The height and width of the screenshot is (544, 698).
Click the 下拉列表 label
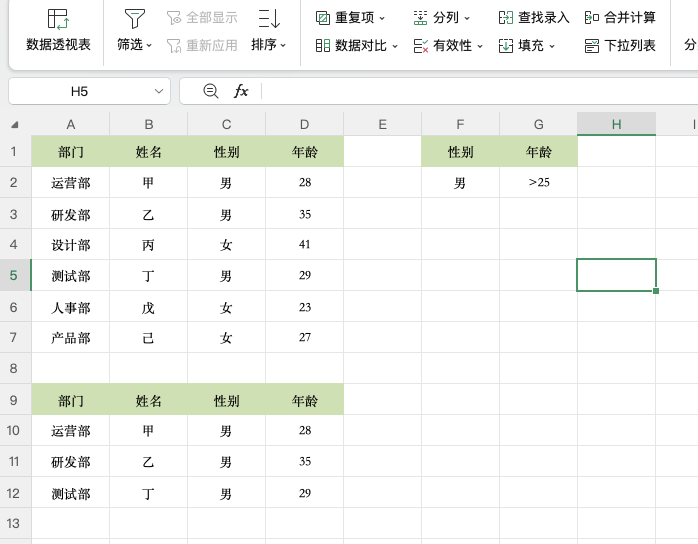630,45
